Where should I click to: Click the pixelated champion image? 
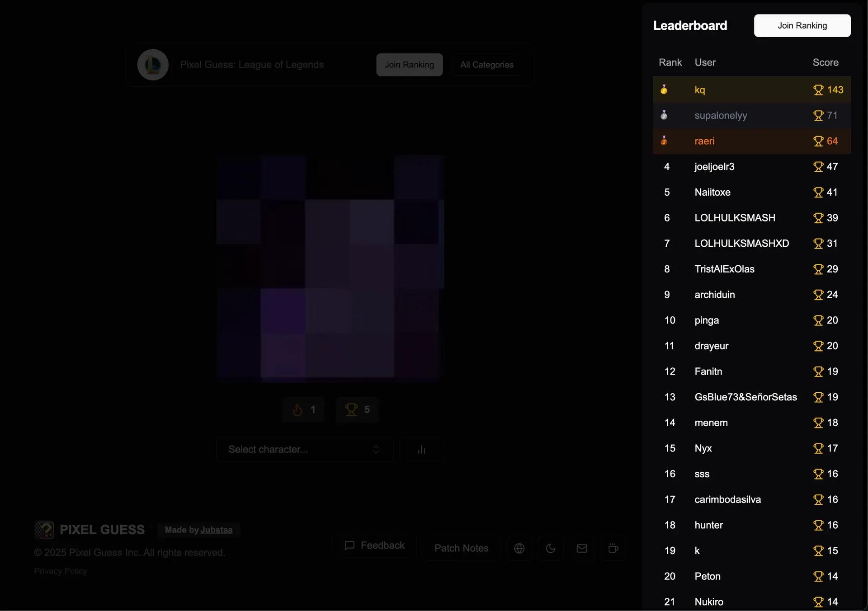click(330, 268)
